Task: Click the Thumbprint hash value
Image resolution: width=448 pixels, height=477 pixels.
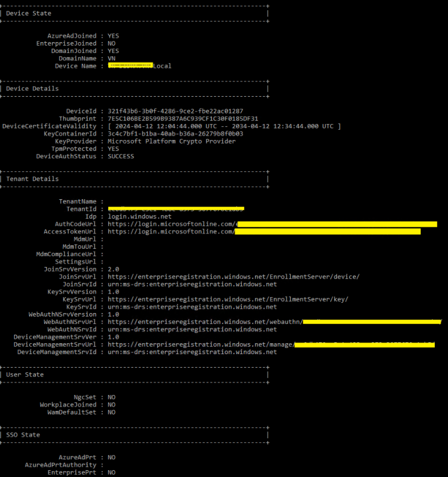Action: tap(183, 118)
